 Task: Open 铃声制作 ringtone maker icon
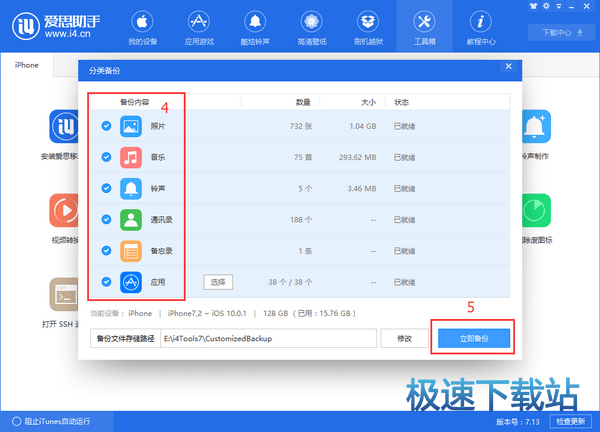[x=536, y=126]
